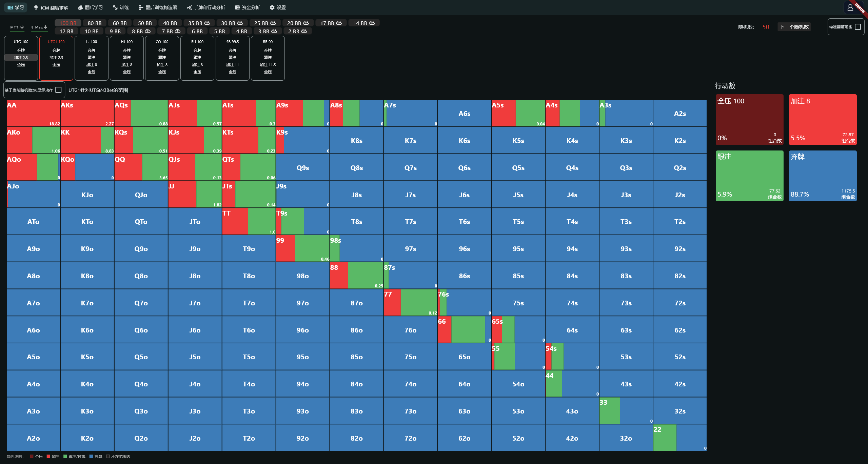Select 加注 11.5 under BB 99

click(268, 65)
